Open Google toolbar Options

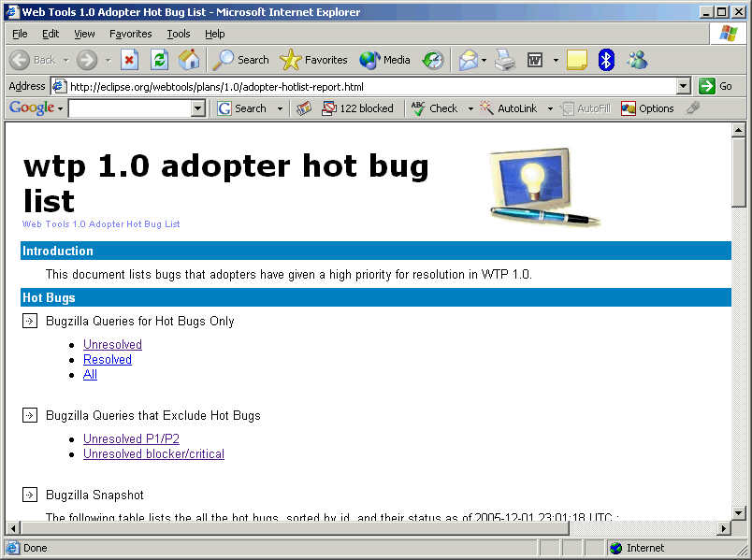pos(647,108)
